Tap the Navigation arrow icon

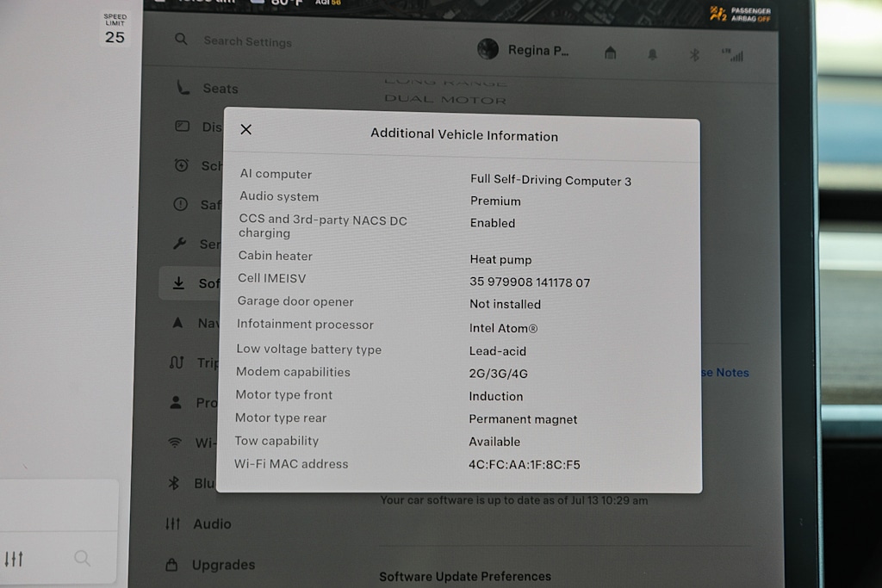coord(177,323)
